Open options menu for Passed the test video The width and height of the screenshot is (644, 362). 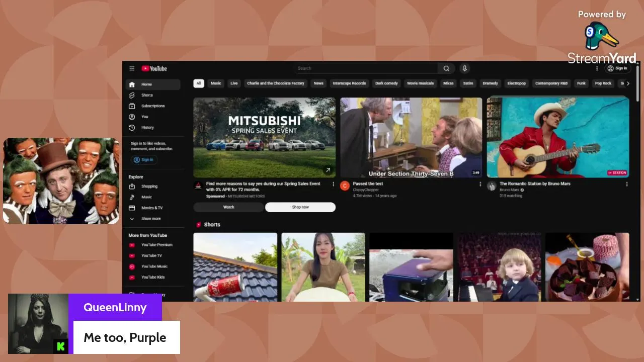point(480,184)
